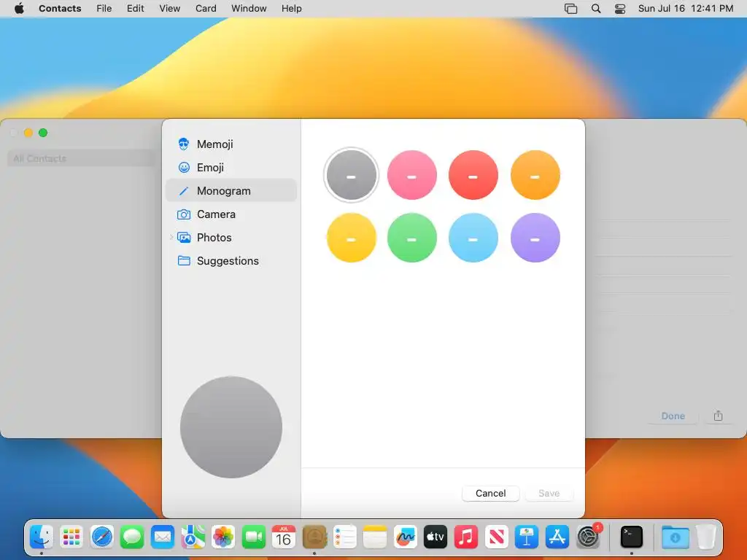Open the Card menu
Viewport: 747px width, 560px height.
coord(206,9)
